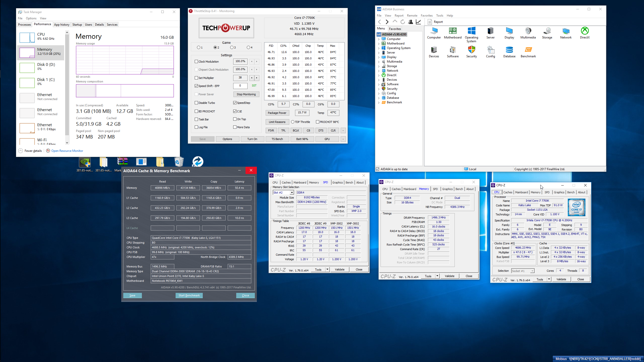Image resolution: width=644 pixels, height=362 pixels.
Task: Enable Disable Turbo checkbox
Action: pos(196,103)
